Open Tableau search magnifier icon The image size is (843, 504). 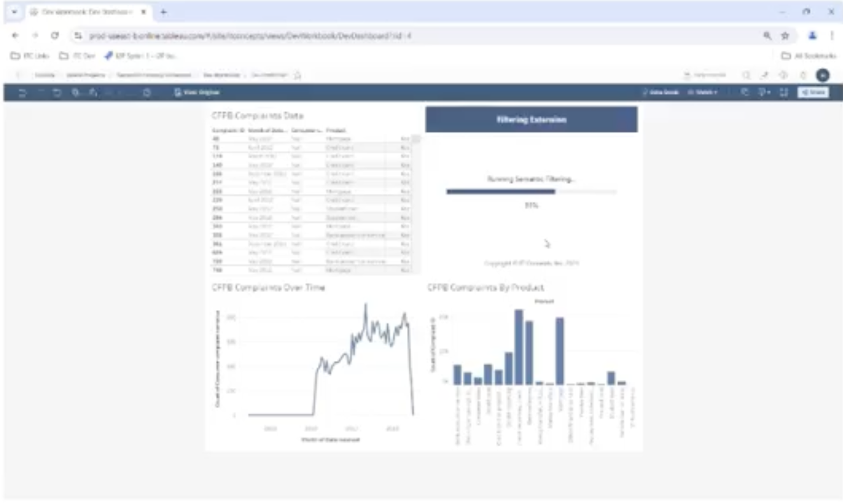pos(746,75)
